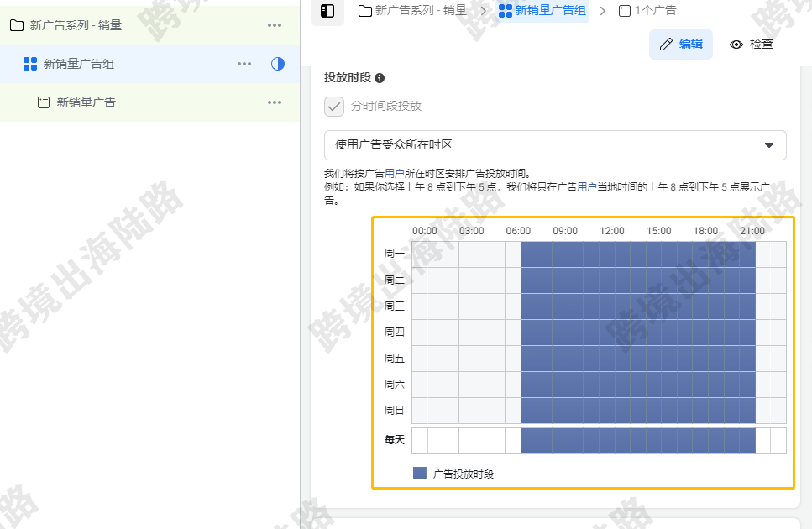Click the 广告投放时段 legend label
The image size is (812, 529).
click(464, 474)
